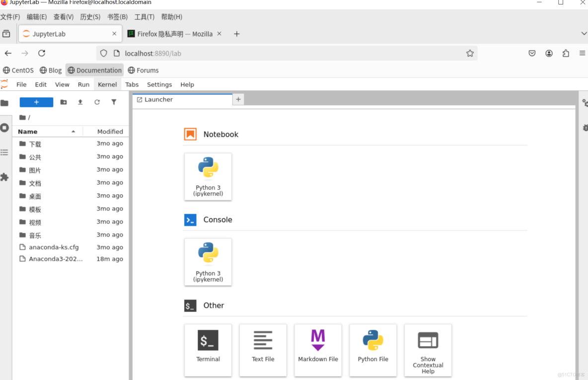Sort files by Name column header
Screen dimensions: 588x380
point(28,132)
